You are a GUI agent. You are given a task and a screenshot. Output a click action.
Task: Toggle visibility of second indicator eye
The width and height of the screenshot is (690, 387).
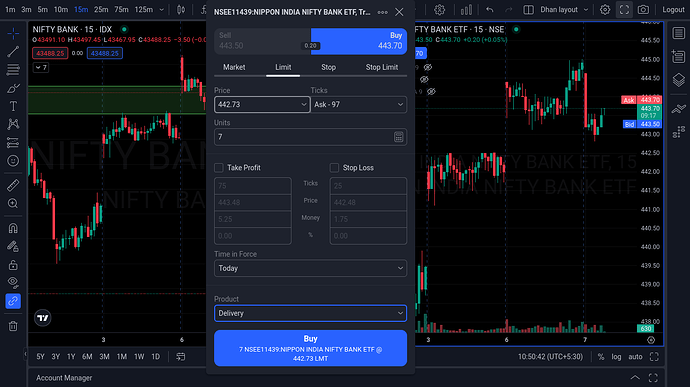click(x=424, y=80)
